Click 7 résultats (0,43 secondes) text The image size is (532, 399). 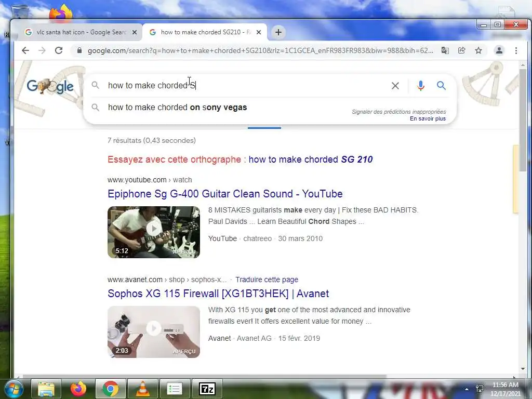[152, 140]
